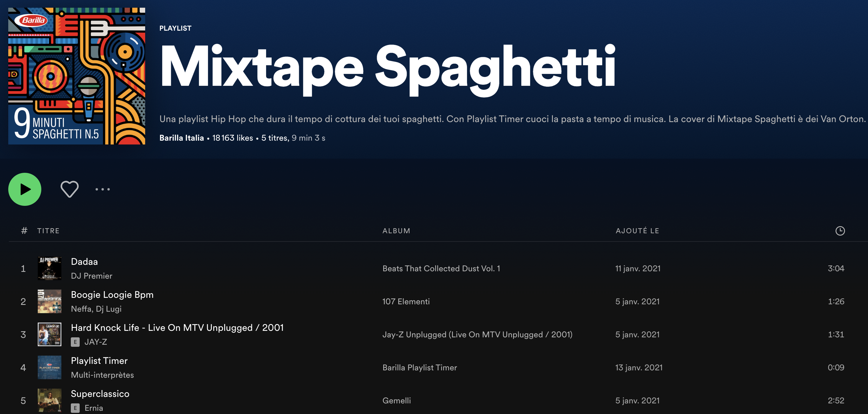
Task: Sort tracks by the ALBUM column header
Action: point(396,231)
